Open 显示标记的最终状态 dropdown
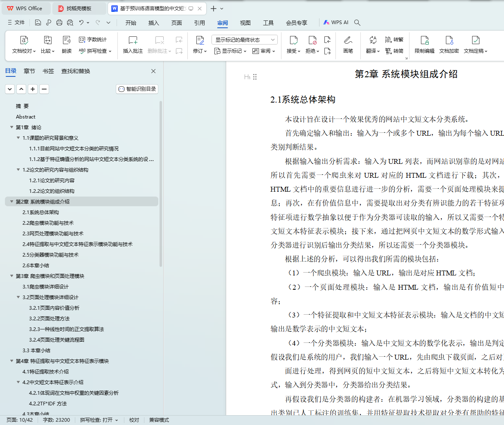The width and height of the screenshot is (504, 425). (x=245, y=40)
